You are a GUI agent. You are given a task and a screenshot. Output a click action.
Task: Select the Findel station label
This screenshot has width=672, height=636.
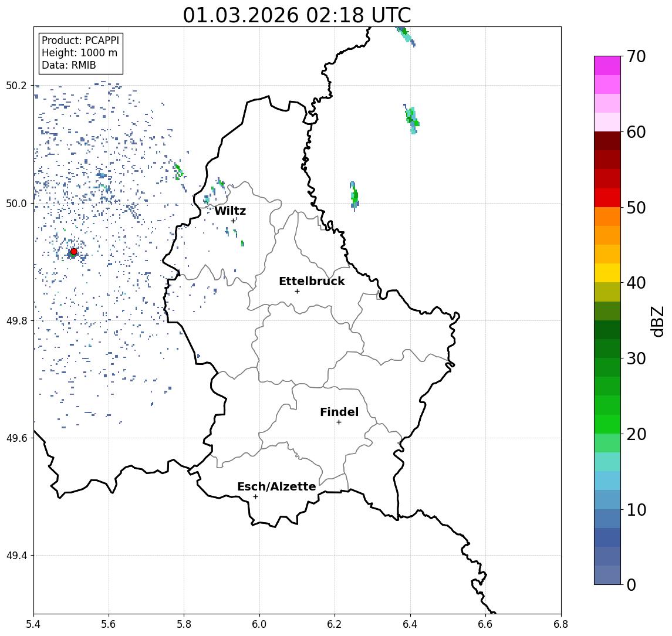[x=339, y=412]
